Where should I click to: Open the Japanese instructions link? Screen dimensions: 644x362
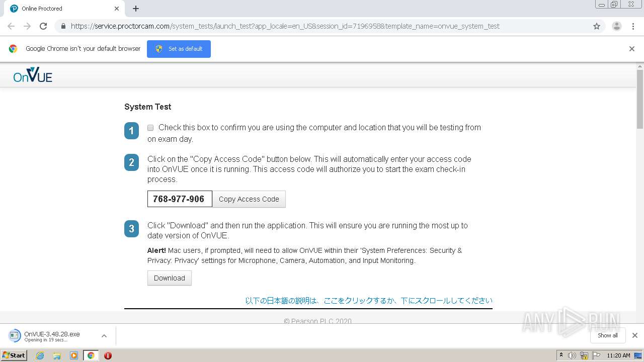coord(369,301)
